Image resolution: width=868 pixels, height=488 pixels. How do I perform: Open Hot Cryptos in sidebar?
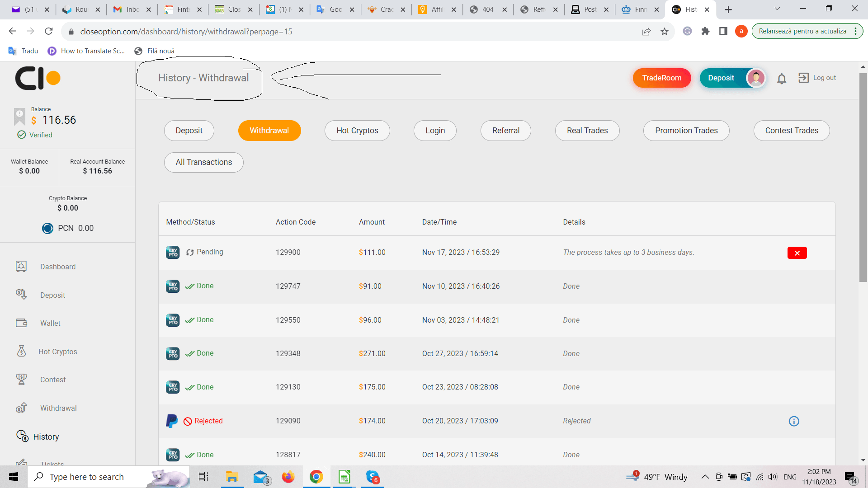tap(57, 352)
